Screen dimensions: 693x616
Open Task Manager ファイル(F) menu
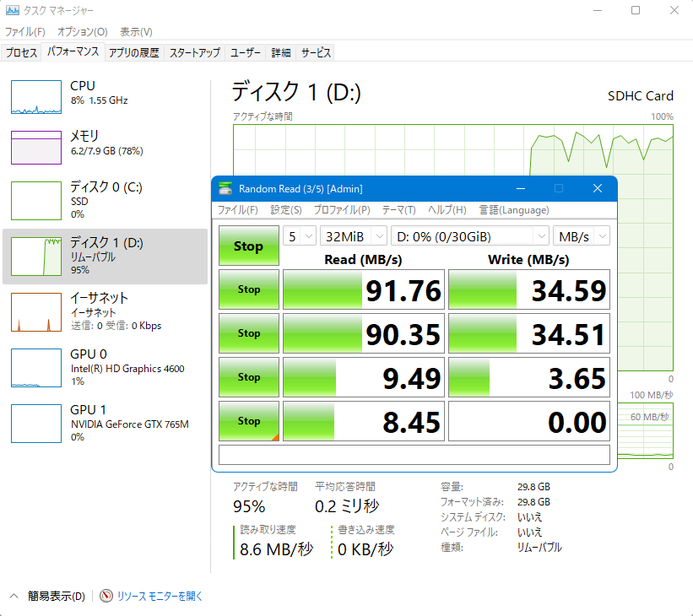pyautogui.click(x=25, y=32)
